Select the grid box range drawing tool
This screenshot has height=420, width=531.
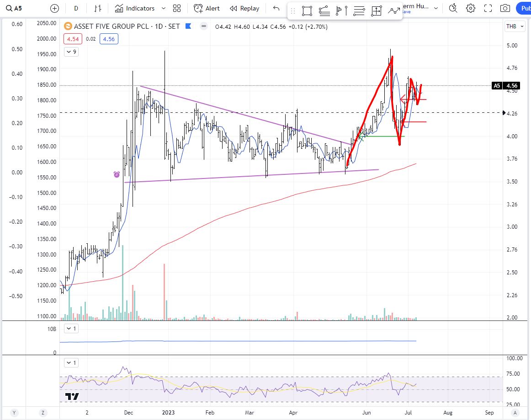pyautogui.click(x=376, y=11)
